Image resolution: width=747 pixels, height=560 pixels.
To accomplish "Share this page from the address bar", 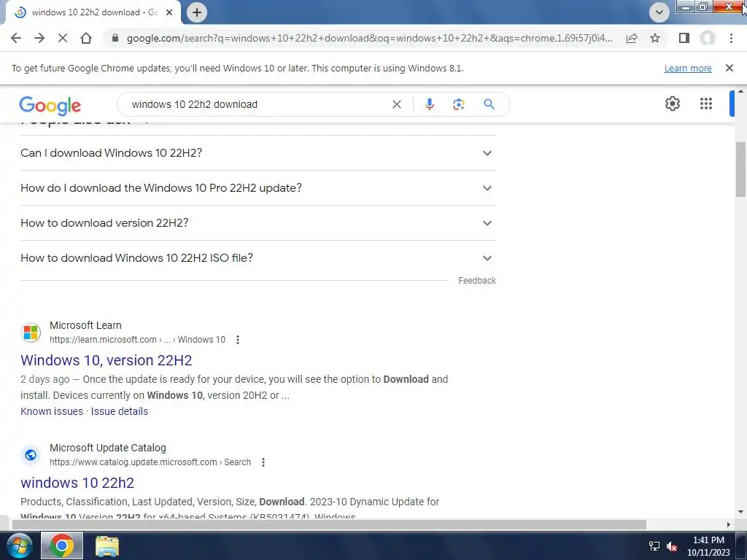I will pyautogui.click(x=632, y=38).
